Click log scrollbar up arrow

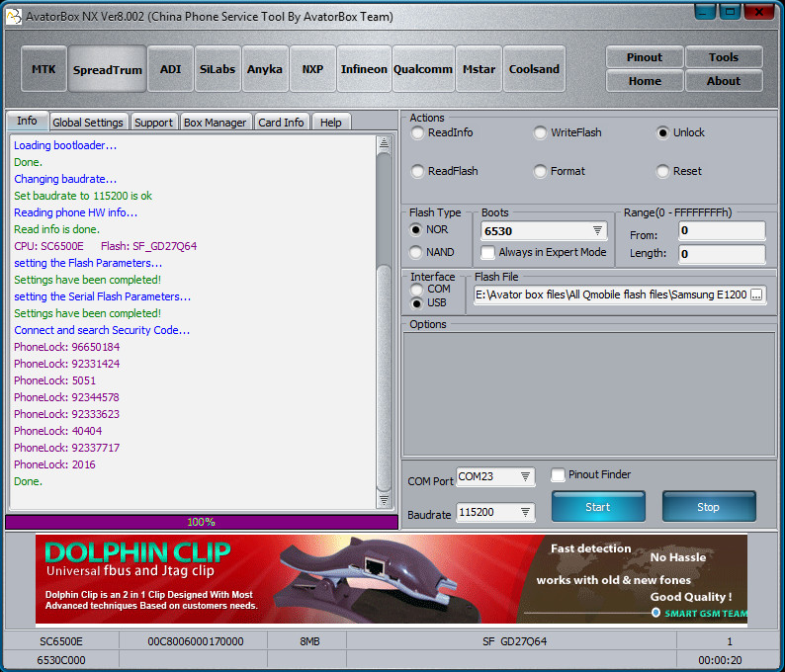point(384,143)
